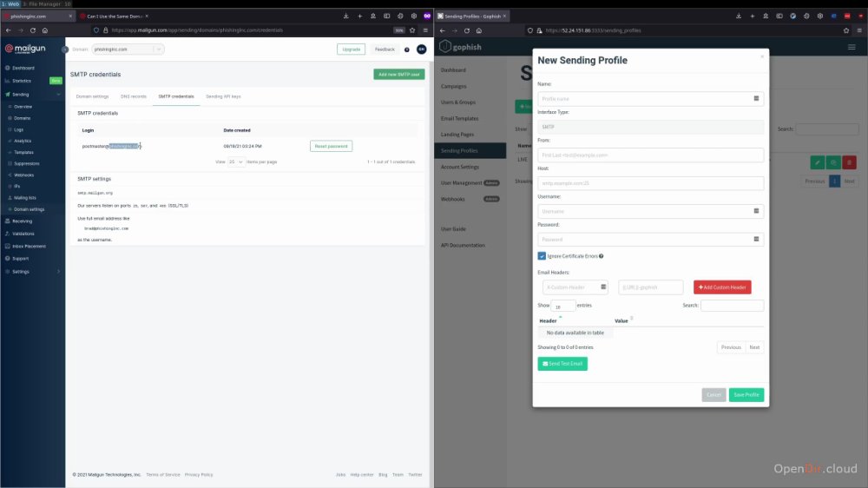Switch to the Domain settings tab

93,96
